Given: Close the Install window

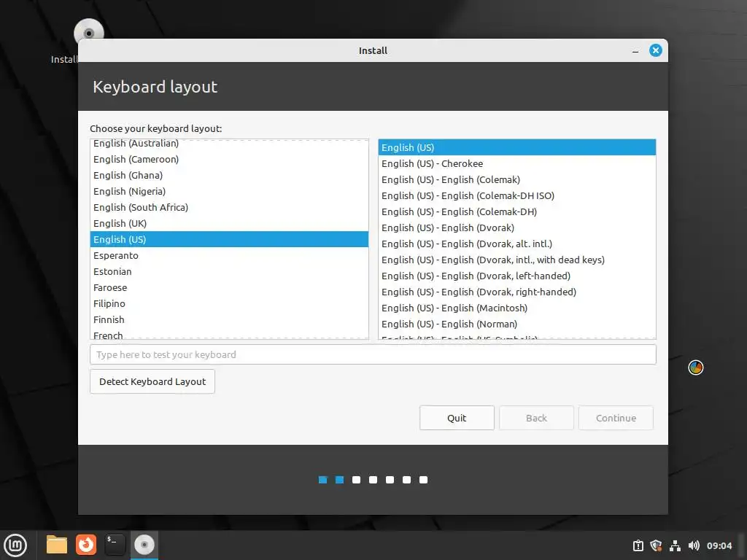Looking at the screenshot, I should click(656, 50).
